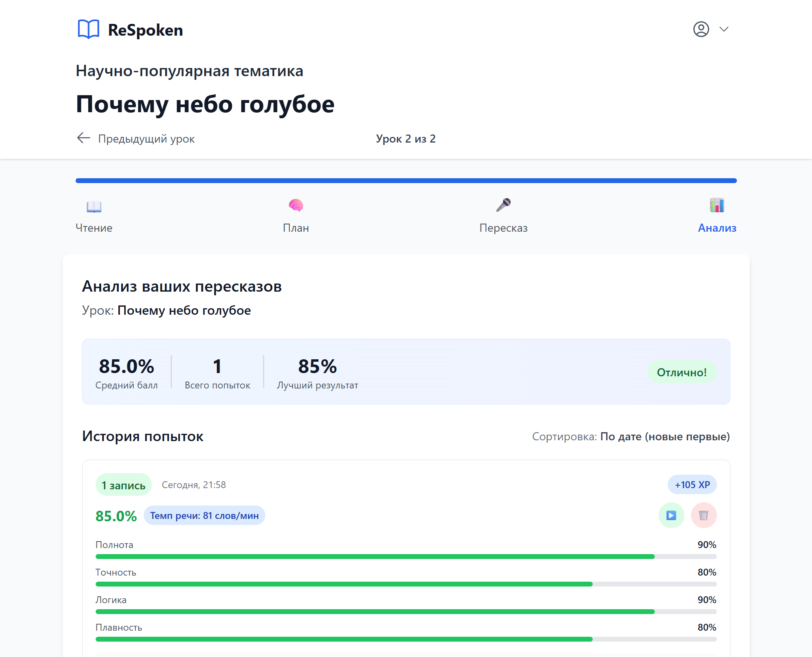Open the ReSpoken book logo icon

88,29
